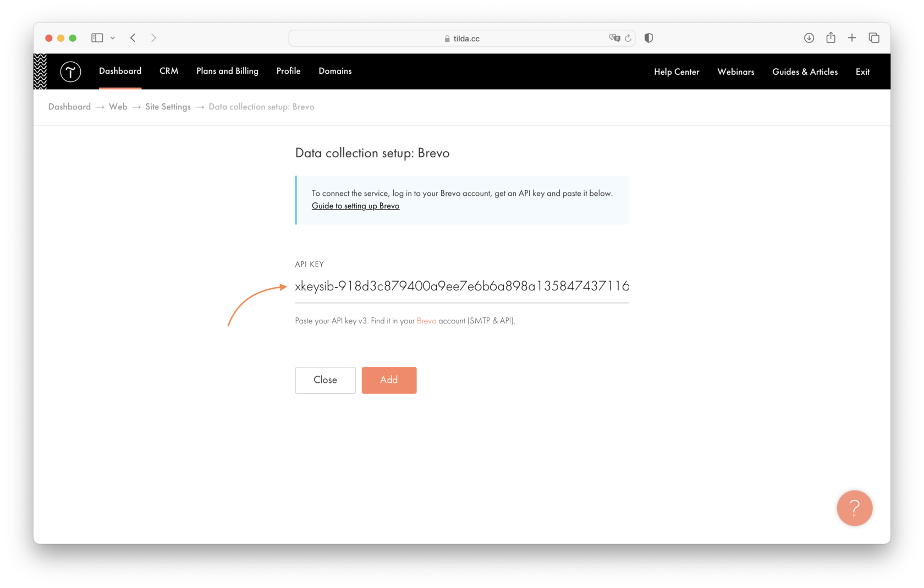Click the 'API KEY' field label
Screen dimensions: 924x588
tap(309, 264)
